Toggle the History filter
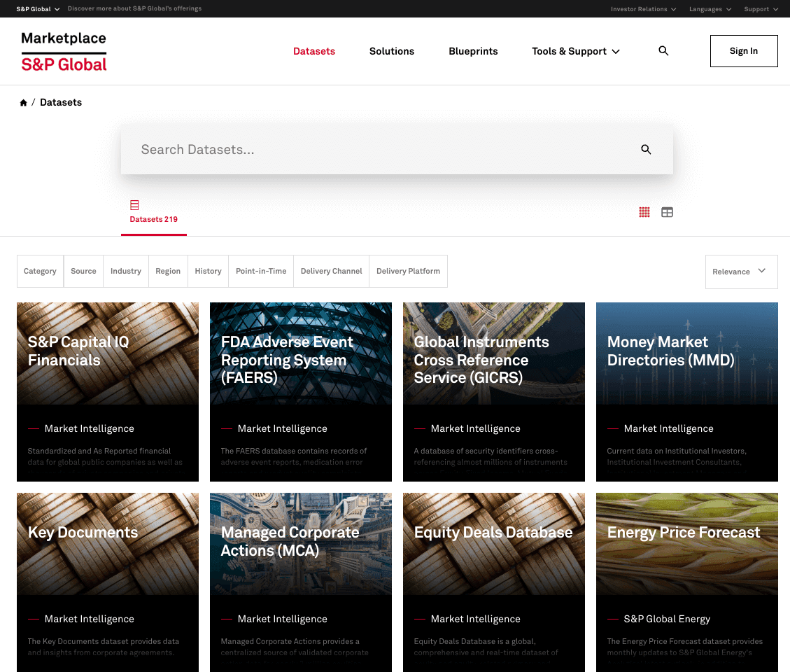Screen dimensions: 790x672 click(x=207, y=271)
